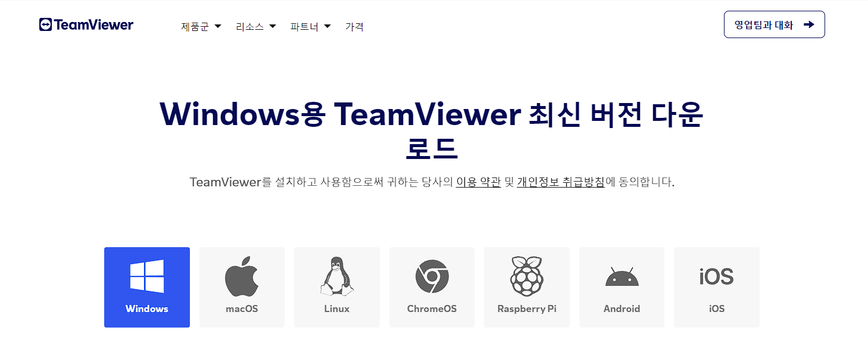The width and height of the screenshot is (868, 349).
Task: Select the Linux penguin icon
Action: point(336,275)
